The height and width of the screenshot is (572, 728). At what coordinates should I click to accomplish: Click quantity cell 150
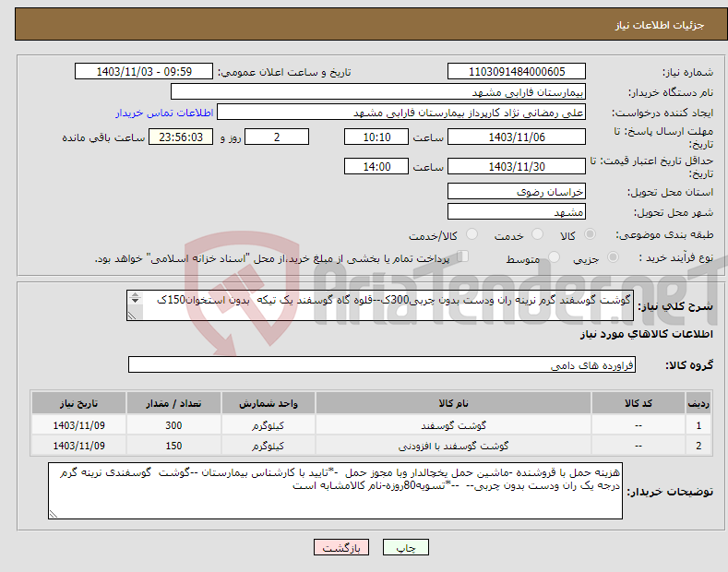pyautogui.click(x=173, y=446)
